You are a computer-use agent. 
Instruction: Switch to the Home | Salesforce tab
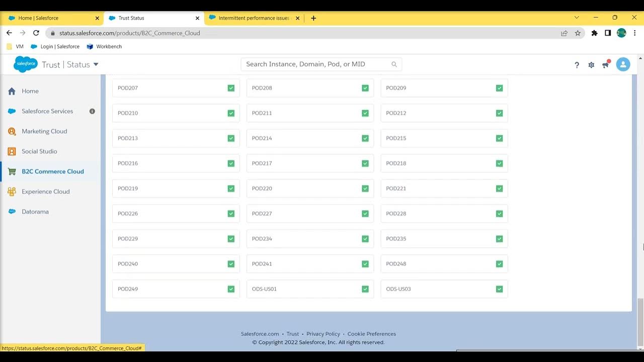(x=52, y=18)
